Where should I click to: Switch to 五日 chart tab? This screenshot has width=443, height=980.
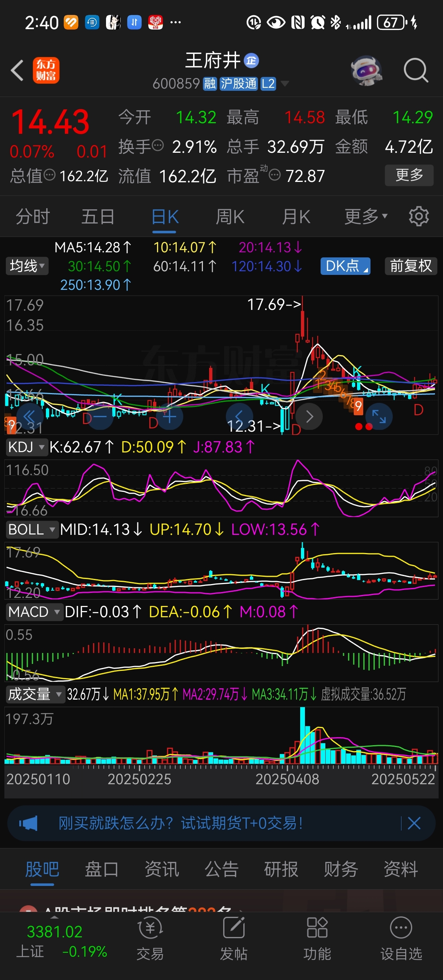[x=98, y=217]
